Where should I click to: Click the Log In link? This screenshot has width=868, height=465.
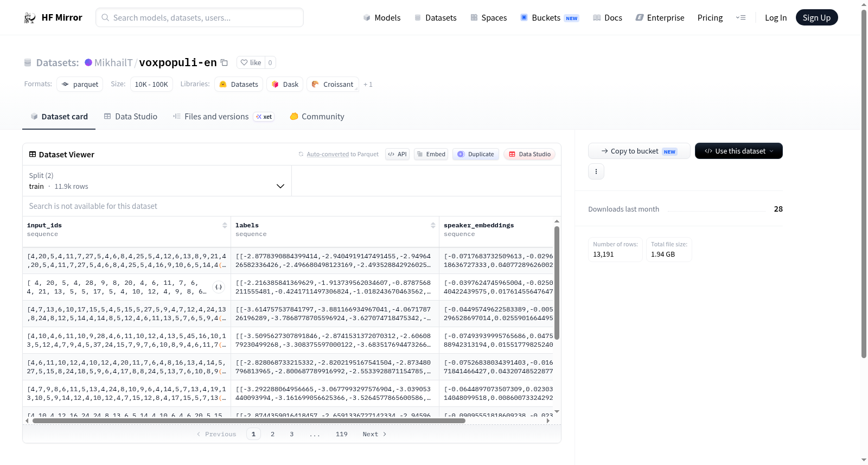[776, 18]
